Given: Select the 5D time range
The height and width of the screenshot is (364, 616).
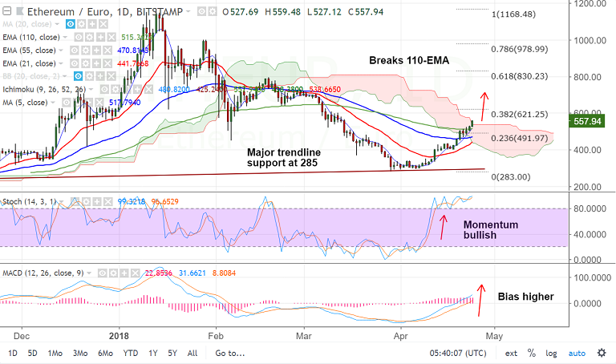Looking at the screenshot, I should tap(32, 353).
